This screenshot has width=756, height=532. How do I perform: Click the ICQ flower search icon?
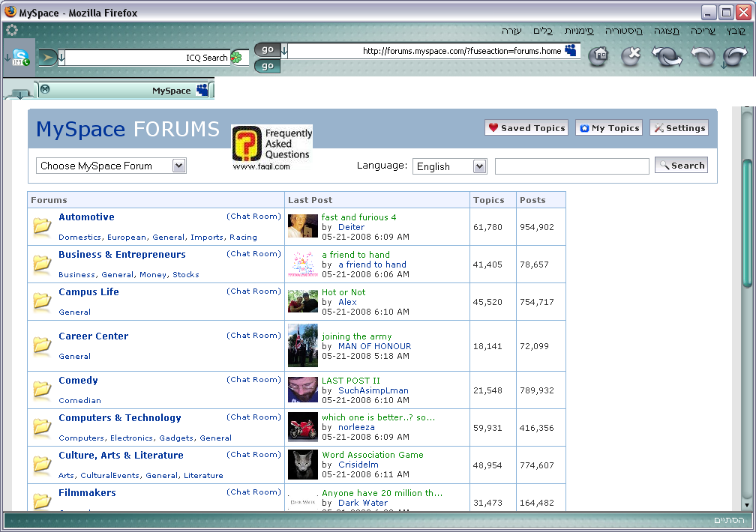(x=238, y=58)
